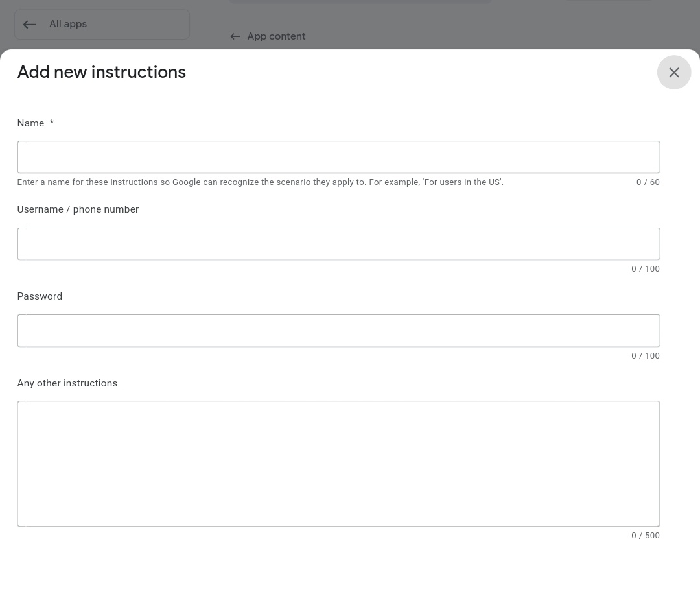
Task: Click the Any other instructions label
Action: (x=67, y=383)
